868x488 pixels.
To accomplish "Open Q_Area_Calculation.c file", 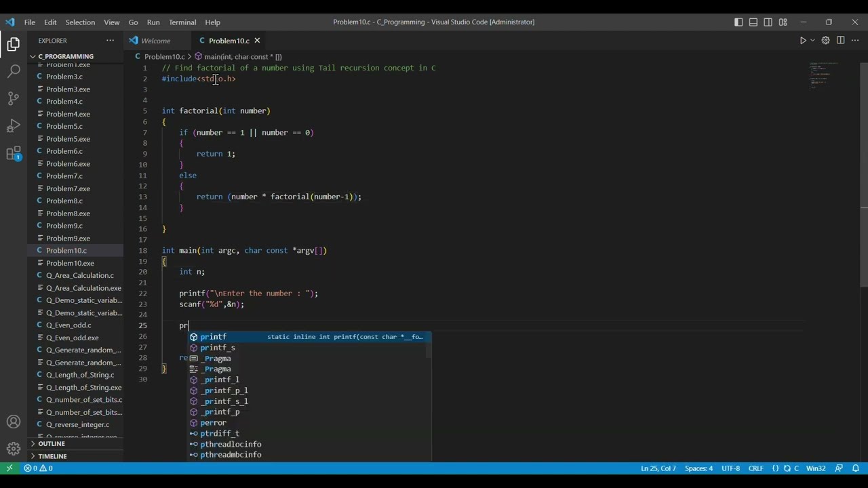I will point(79,275).
